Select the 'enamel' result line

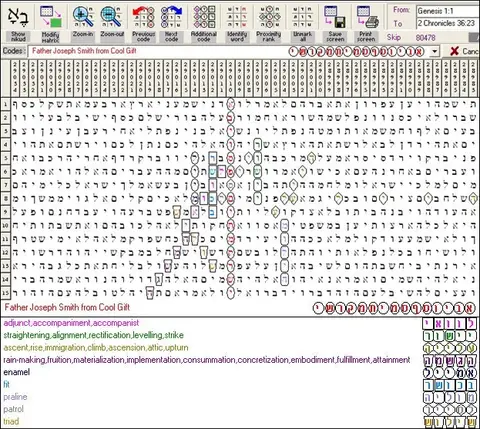pos(17,372)
